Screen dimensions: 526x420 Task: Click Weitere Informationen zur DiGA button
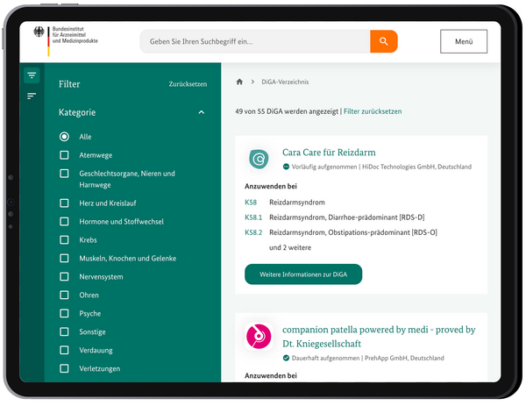(303, 274)
